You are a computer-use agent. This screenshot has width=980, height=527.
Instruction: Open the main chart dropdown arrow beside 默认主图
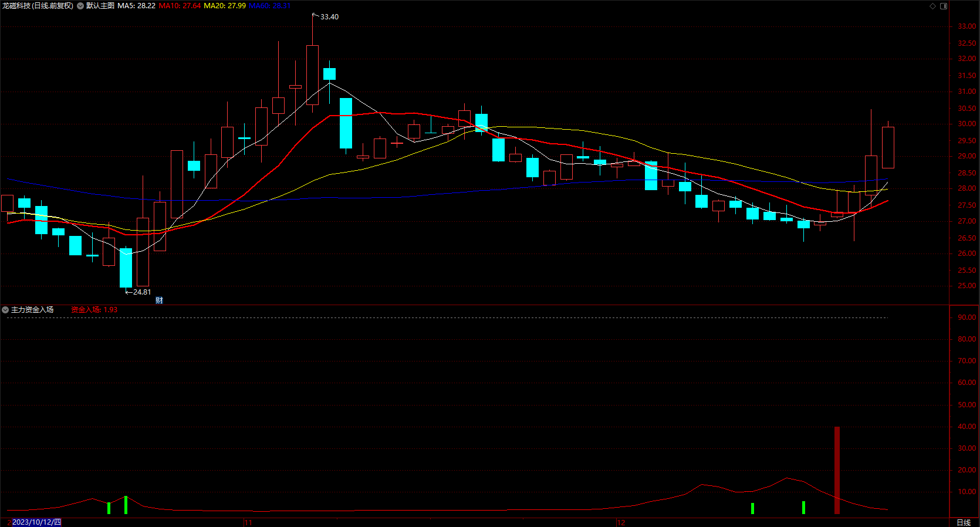coord(80,6)
